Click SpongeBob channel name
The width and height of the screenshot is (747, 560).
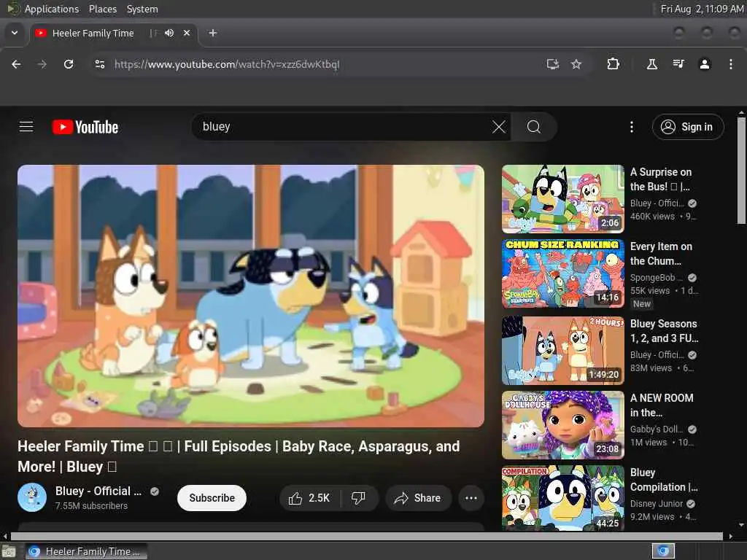click(x=657, y=278)
